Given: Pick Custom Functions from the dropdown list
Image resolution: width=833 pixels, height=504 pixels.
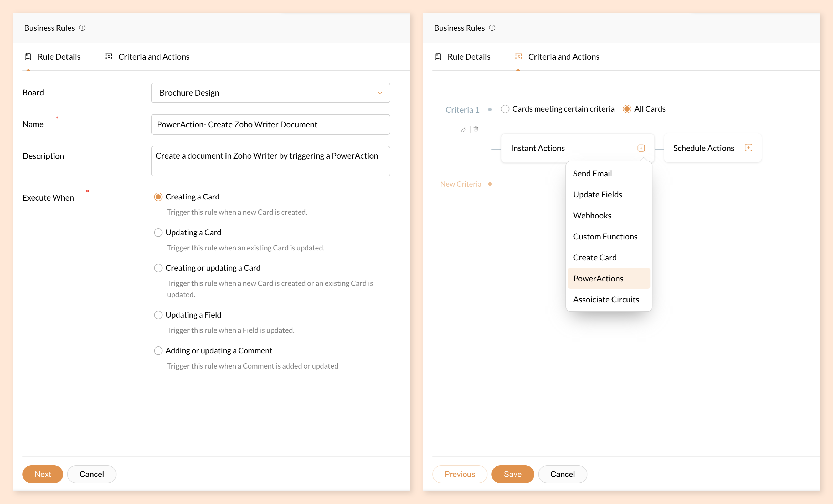Looking at the screenshot, I should (x=605, y=236).
